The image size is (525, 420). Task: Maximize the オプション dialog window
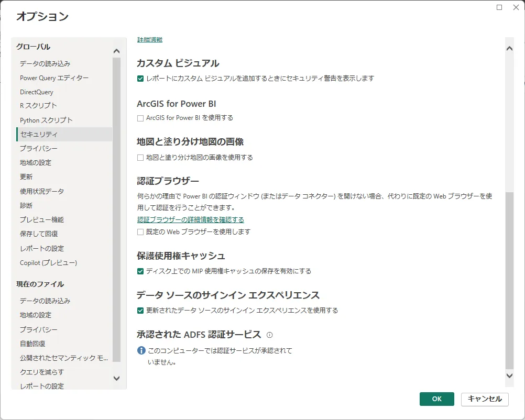499,7
